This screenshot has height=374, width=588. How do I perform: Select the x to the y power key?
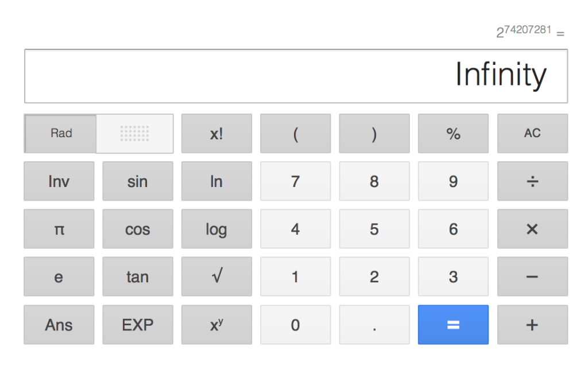point(216,325)
